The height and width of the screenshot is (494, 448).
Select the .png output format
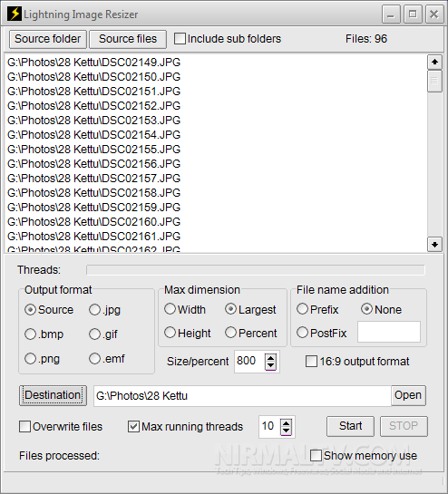pyautogui.click(x=30, y=359)
